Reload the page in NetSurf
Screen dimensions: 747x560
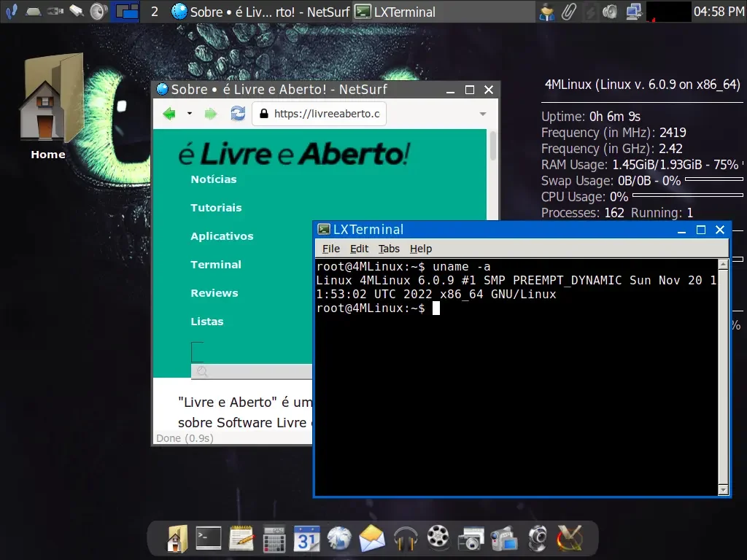(238, 113)
